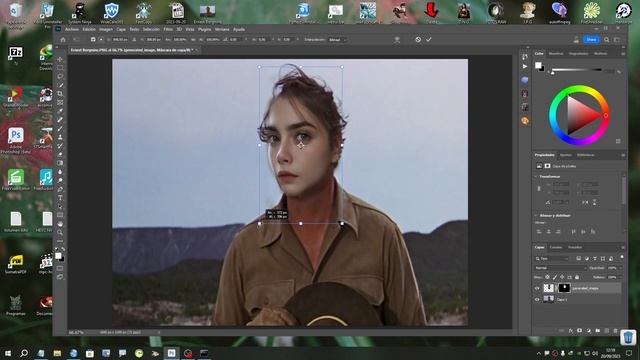Filter layers by pixel layer icon

(x=578, y=258)
